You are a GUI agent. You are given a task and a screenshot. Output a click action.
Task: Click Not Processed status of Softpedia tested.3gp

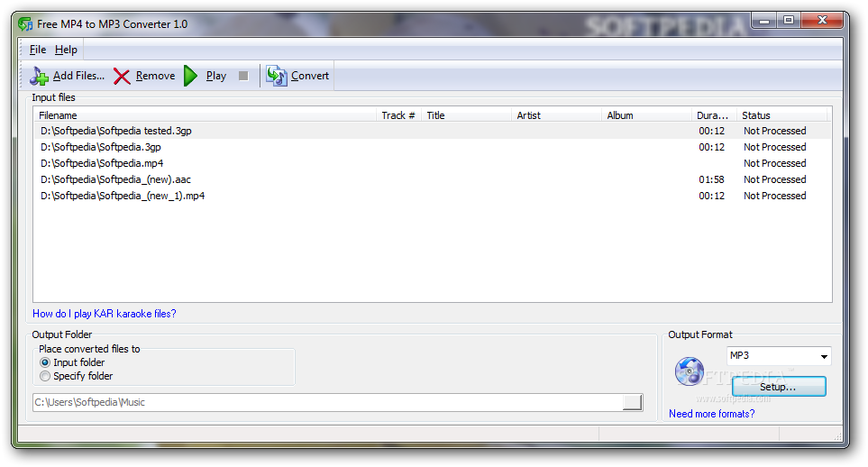pos(774,131)
